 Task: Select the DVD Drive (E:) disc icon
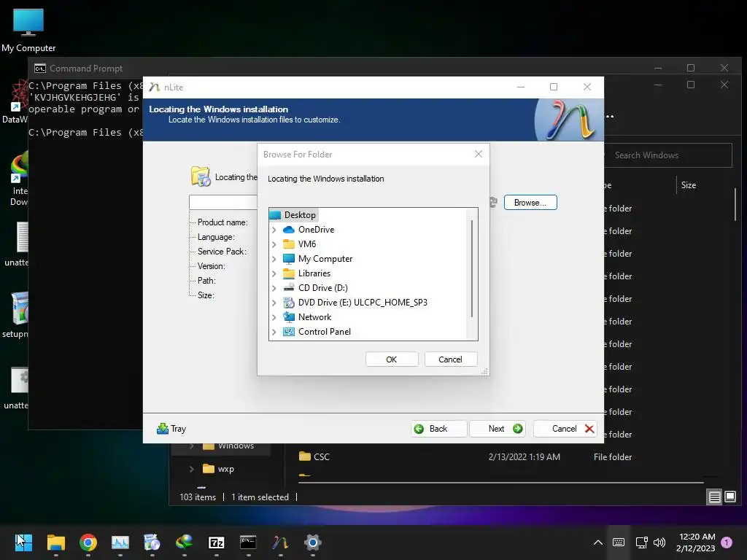pos(289,303)
